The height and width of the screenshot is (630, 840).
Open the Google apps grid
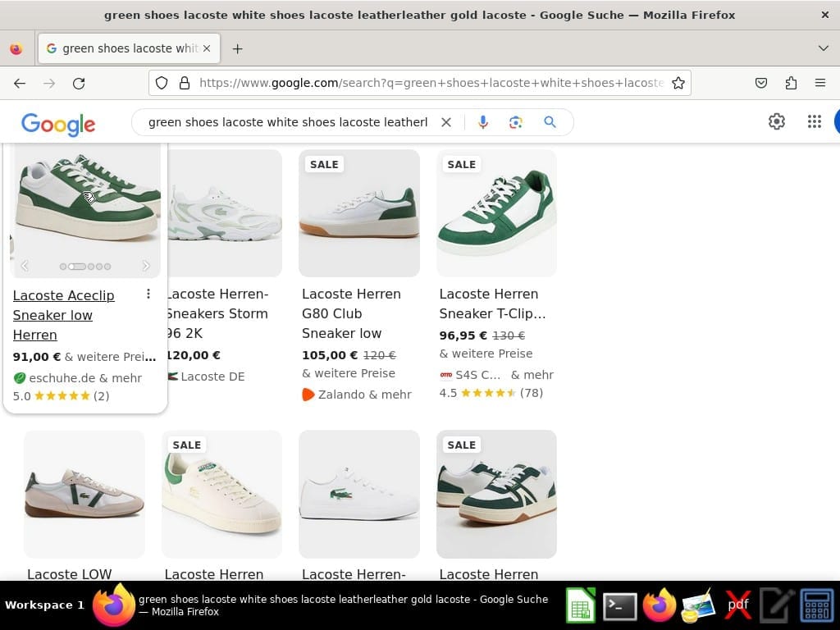click(x=815, y=121)
